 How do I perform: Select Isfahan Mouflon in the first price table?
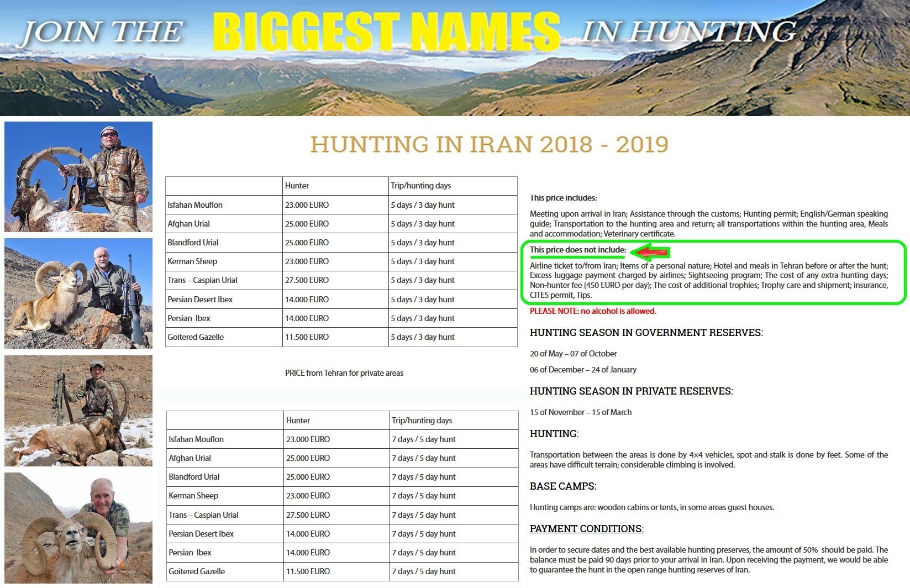point(195,205)
